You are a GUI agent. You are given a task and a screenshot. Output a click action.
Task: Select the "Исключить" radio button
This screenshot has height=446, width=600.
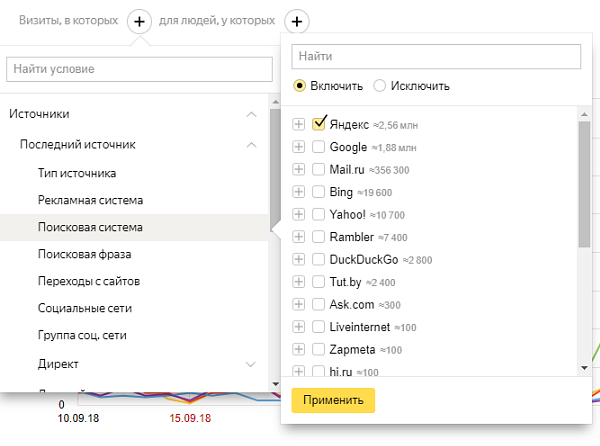coord(379,86)
